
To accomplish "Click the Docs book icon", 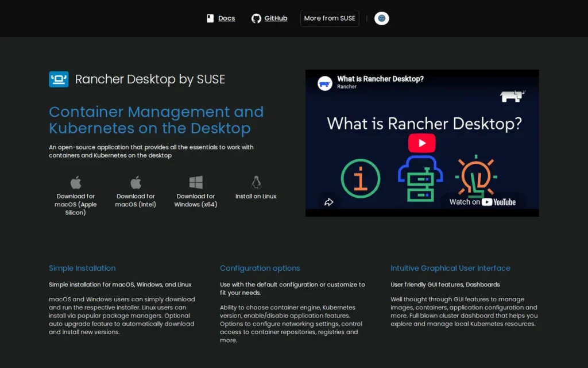I will click(210, 18).
